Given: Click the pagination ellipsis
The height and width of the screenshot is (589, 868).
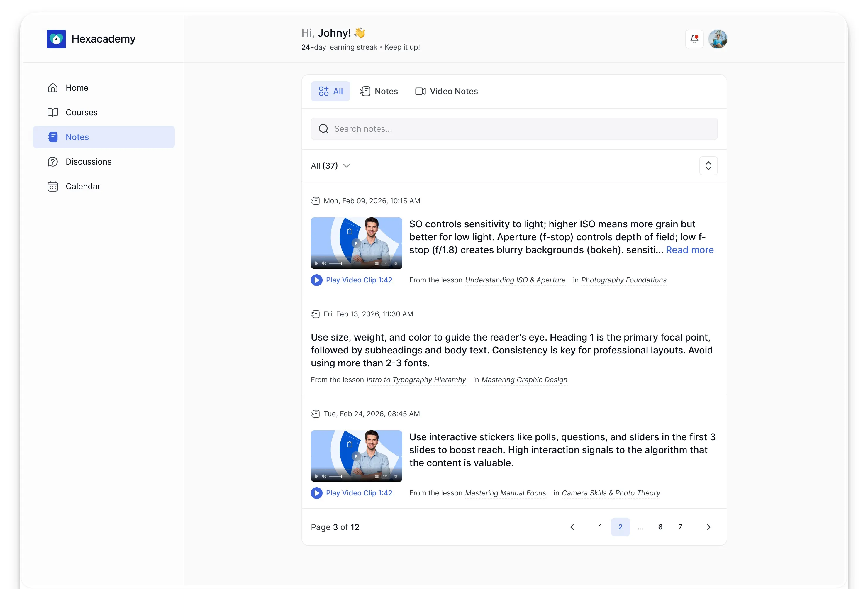Looking at the screenshot, I should pyautogui.click(x=640, y=527).
